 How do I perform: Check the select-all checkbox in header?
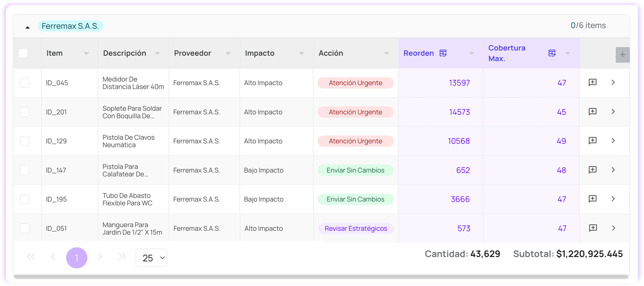click(23, 53)
